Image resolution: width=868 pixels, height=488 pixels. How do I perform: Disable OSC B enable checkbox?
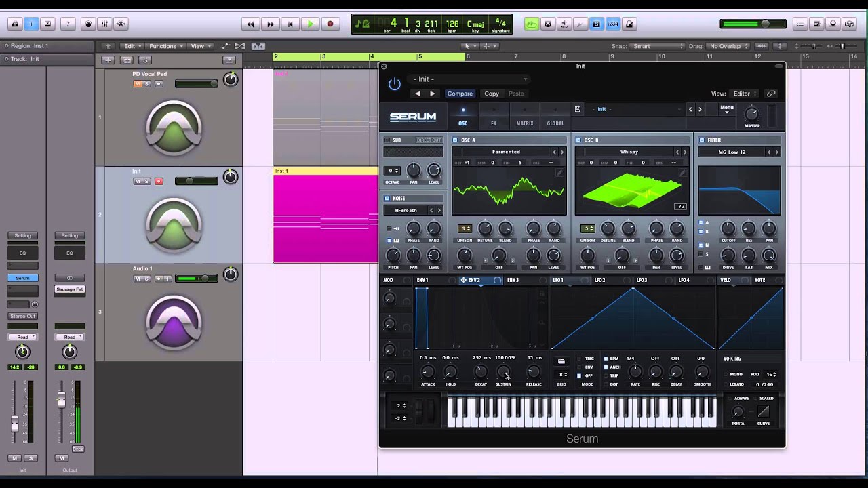[578, 140]
